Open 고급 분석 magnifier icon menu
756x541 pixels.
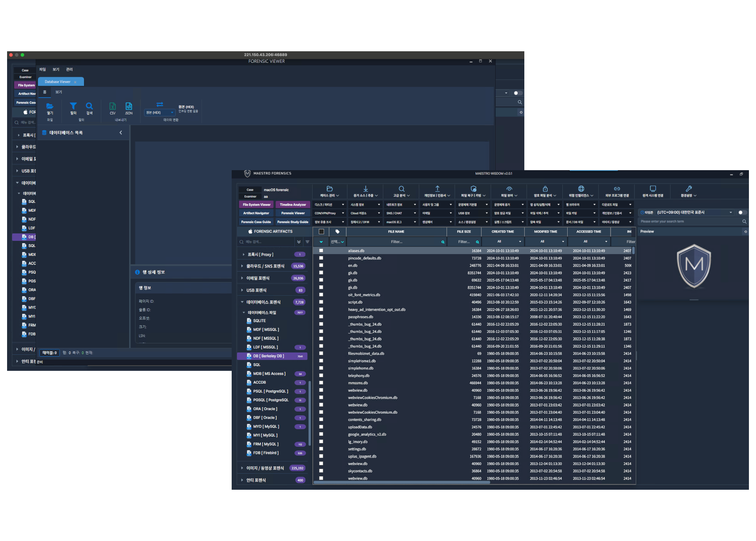[x=401, y=189]
